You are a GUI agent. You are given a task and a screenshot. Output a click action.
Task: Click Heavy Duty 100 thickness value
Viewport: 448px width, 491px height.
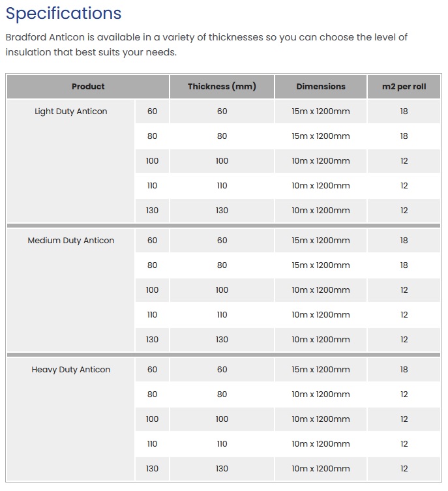(222, 419)
